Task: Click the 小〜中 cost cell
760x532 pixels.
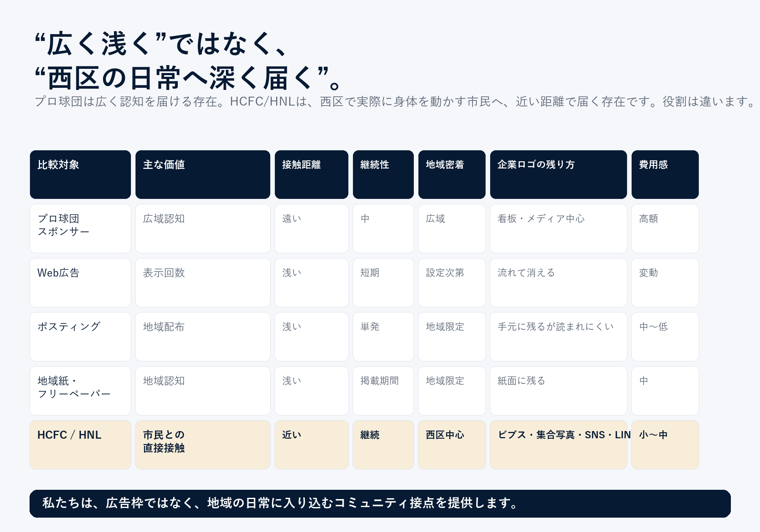Action: [665, 445]
